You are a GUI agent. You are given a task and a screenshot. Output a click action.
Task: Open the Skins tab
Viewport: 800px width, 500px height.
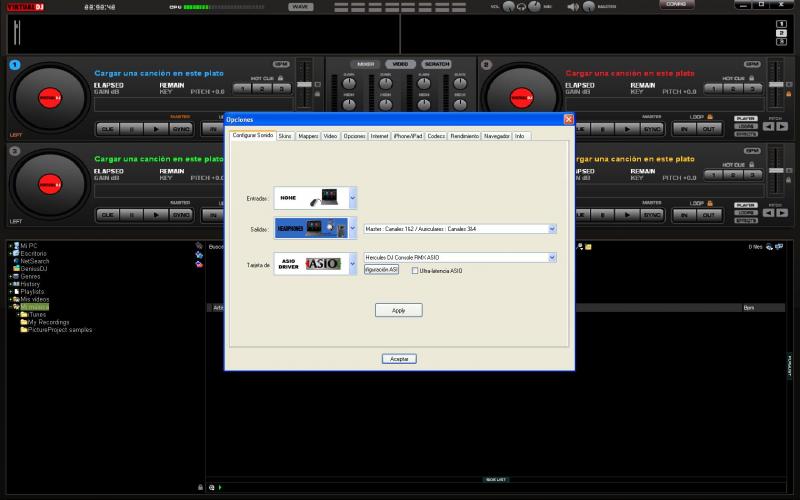[x=285, y=136]
